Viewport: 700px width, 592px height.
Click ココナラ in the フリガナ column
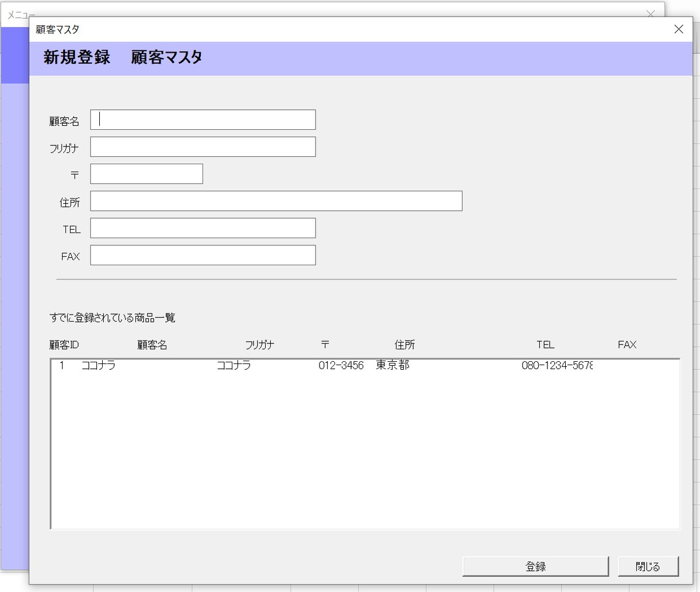234,365
